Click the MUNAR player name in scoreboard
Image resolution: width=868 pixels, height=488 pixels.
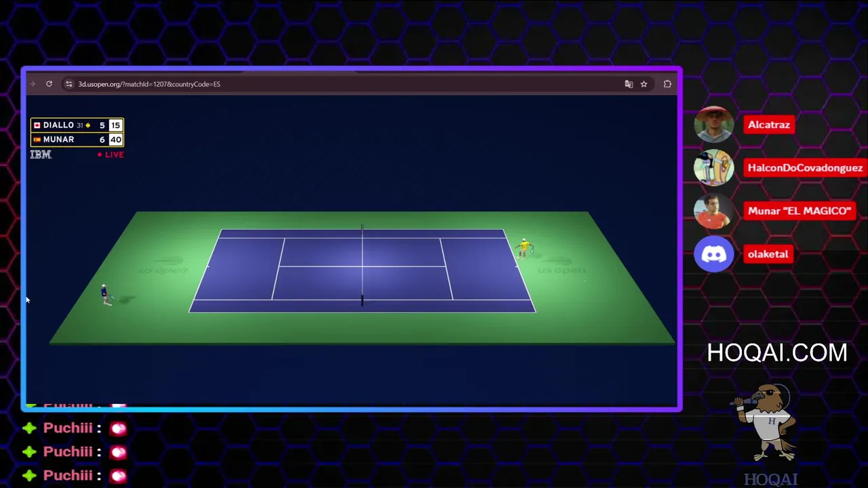pos(59,140)
